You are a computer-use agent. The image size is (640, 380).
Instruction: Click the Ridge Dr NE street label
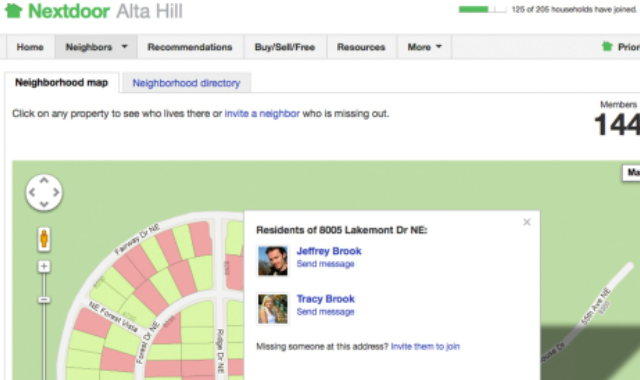pos(220,351)
